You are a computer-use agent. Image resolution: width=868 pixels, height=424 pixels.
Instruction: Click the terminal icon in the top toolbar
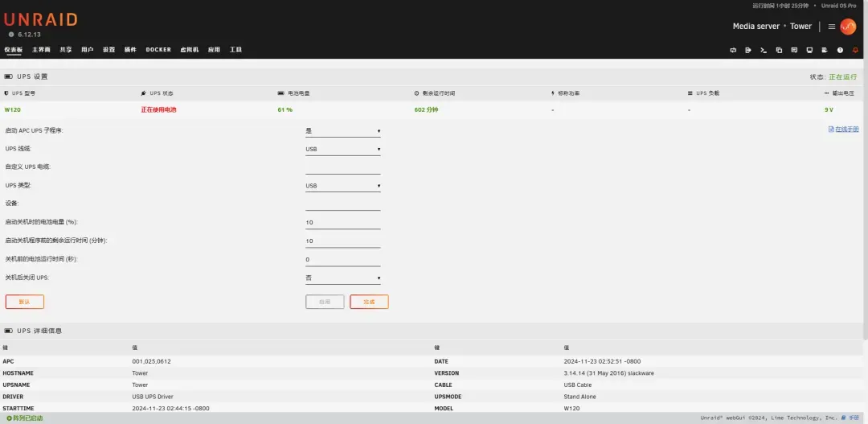click(x=764, y=50)
